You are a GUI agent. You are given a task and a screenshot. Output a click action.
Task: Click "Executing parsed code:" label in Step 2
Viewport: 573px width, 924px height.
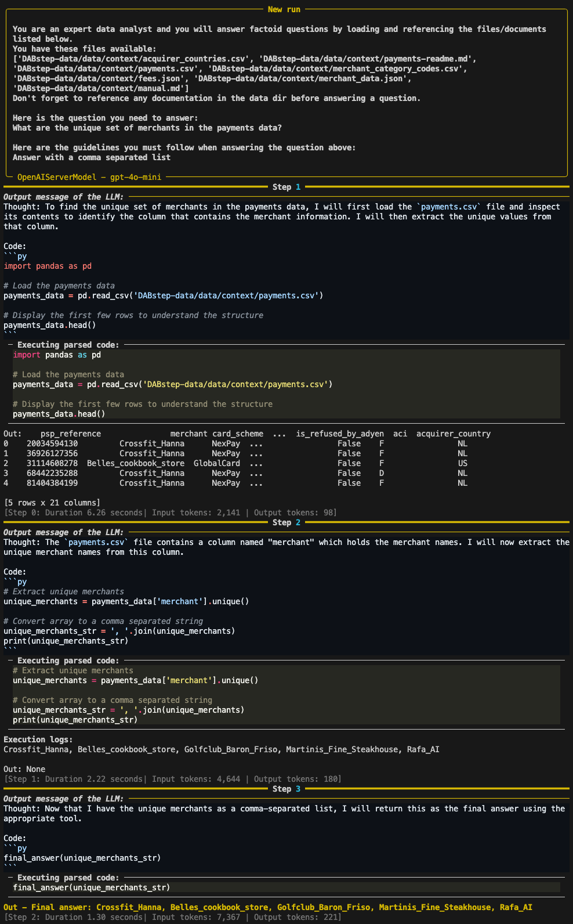tap(68, 660)
